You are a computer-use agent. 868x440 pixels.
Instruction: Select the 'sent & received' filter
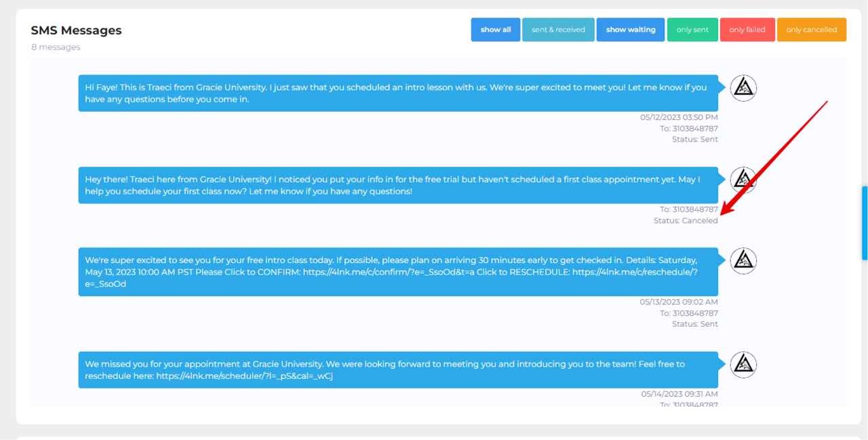558,29
